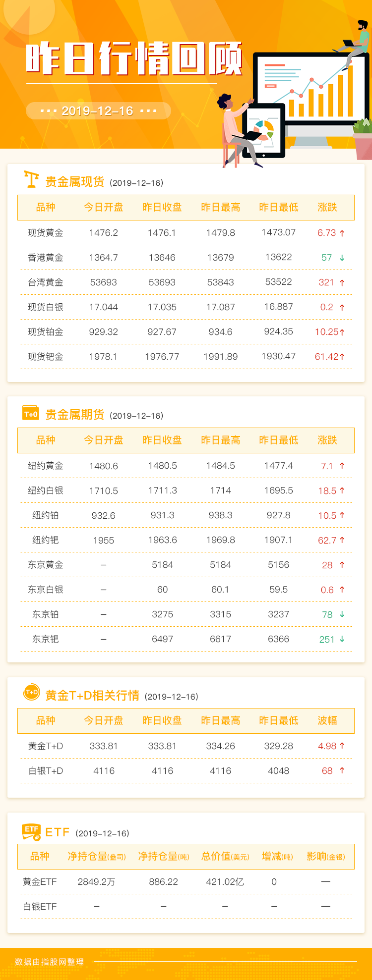The image size is (372, 980).
Task: Select the 纽约白银 row label
Action: click(46, 490)
